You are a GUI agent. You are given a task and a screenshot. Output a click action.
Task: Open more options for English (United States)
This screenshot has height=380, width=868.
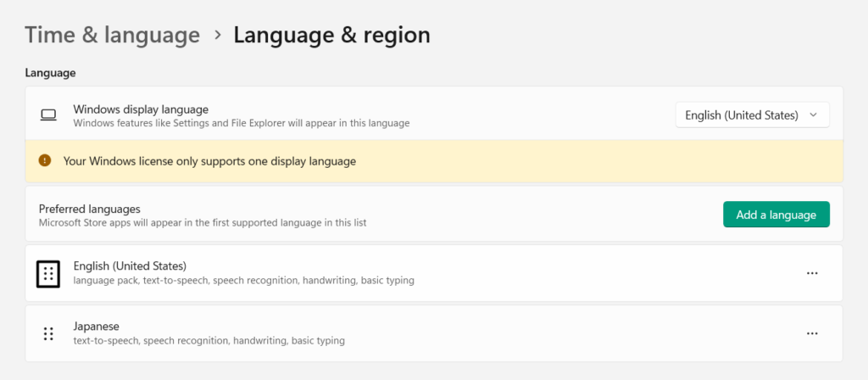[x=812, y=273]
